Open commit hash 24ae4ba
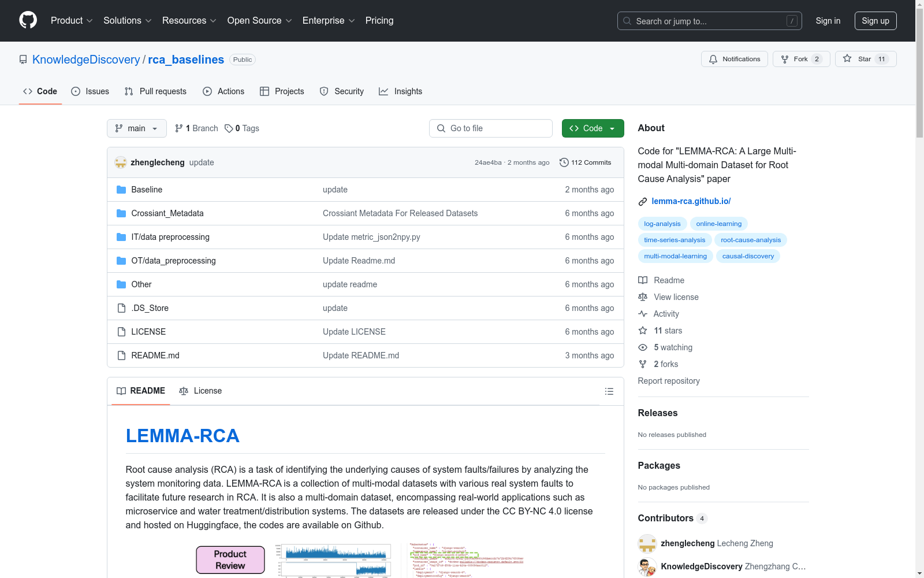The width and height of the screenshot is (924, 578). tap(488, 162)
